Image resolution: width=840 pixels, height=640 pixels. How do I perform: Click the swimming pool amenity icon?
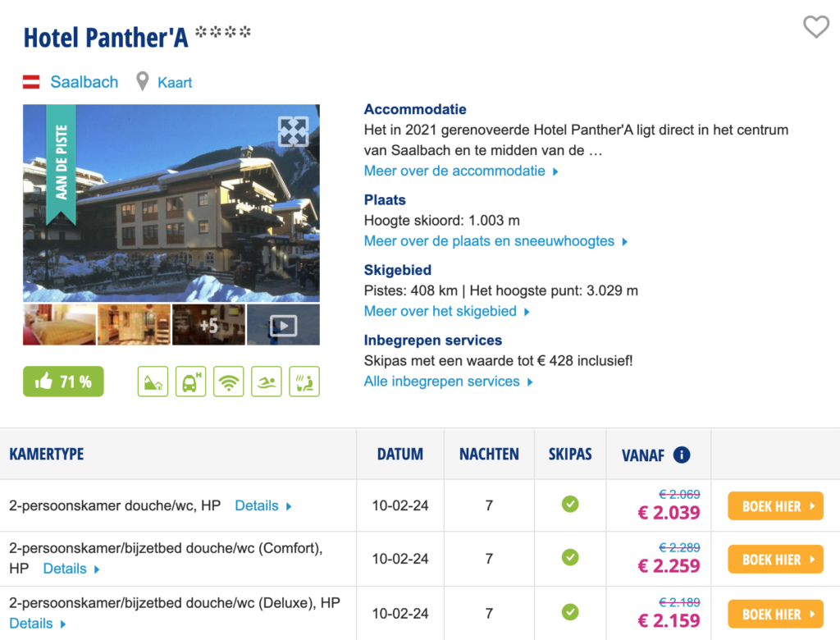(267, 382)
